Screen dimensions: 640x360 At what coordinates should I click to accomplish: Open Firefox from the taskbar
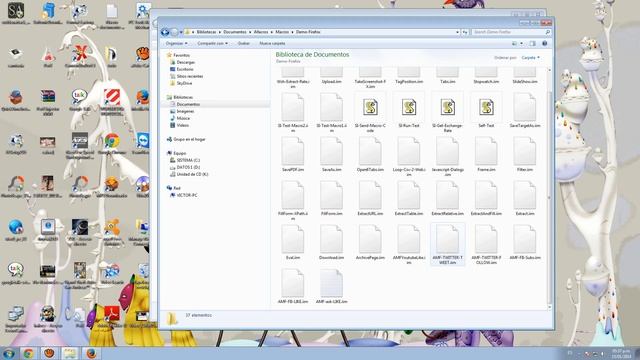pyautogui.click(x=91, y=353)
